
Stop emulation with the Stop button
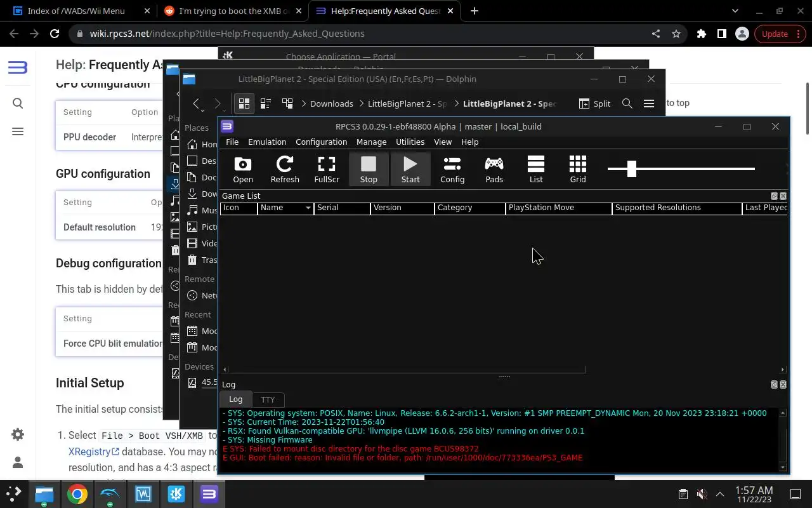tap(369, 169)
